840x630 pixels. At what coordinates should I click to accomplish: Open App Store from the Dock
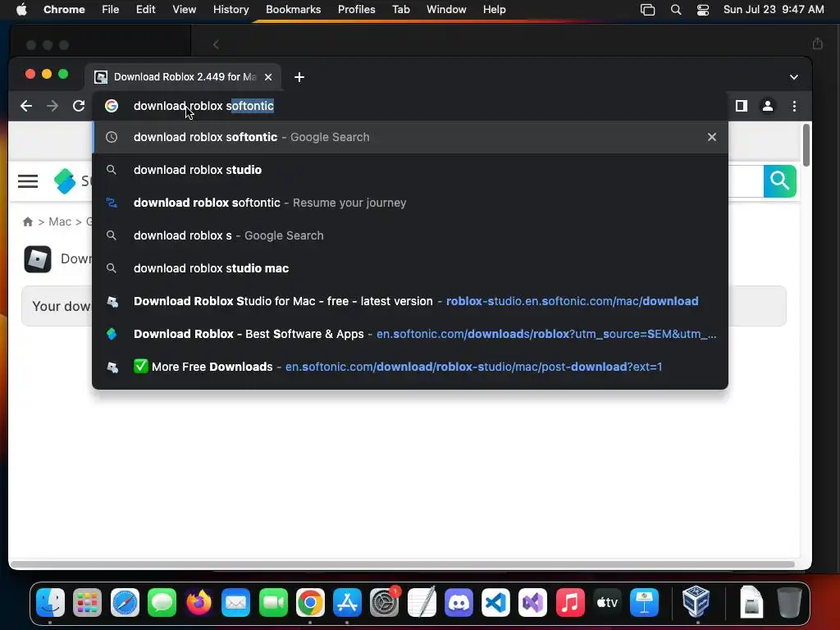pos(347,603)
